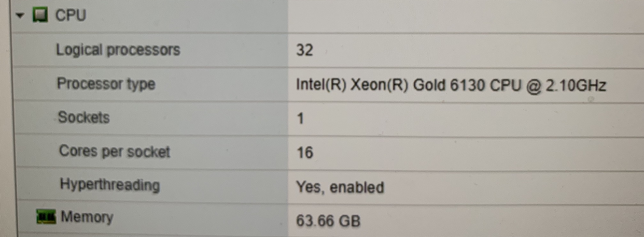Select the Memory row label
Viewport: 644px width, 237px height.
coord(87,217)
